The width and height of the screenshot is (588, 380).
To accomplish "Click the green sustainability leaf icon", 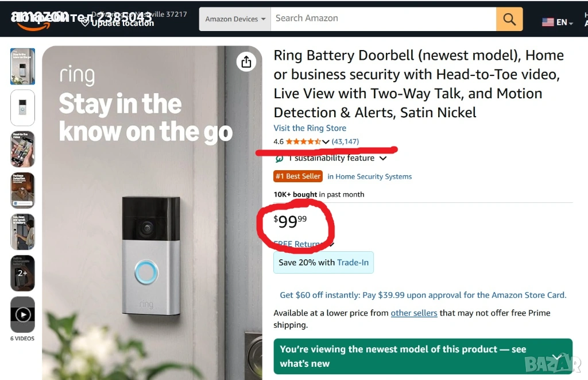I will pos(280,158).
